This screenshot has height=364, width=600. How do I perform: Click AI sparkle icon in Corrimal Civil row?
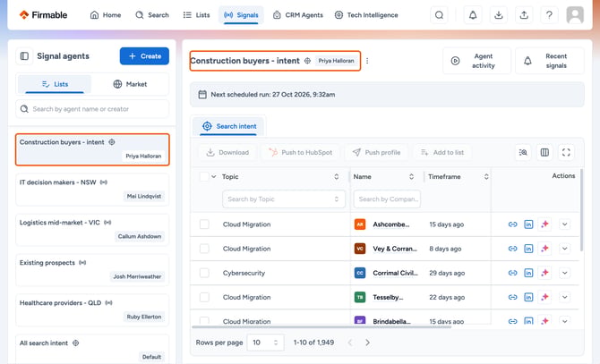pyautogui.click(x=544, y=273)
